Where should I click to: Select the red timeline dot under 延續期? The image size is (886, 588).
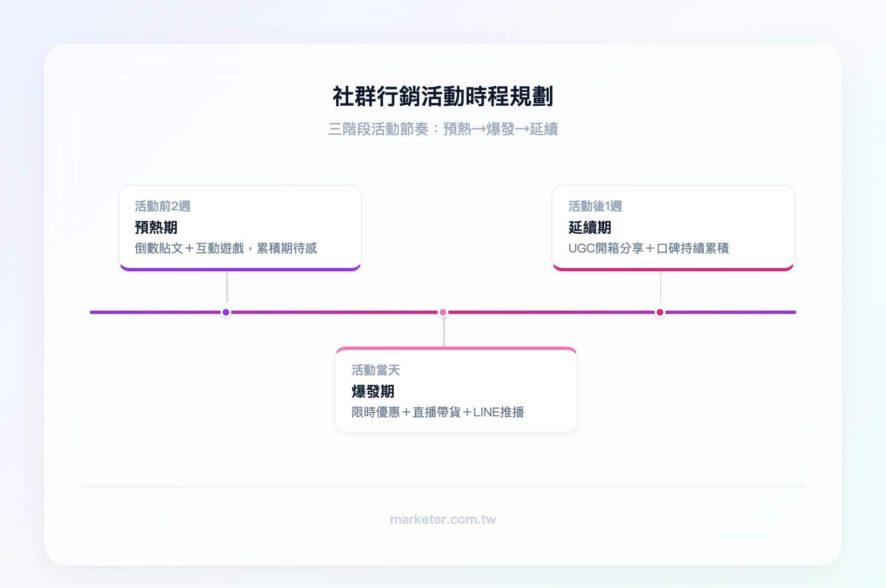pos(659,312)
